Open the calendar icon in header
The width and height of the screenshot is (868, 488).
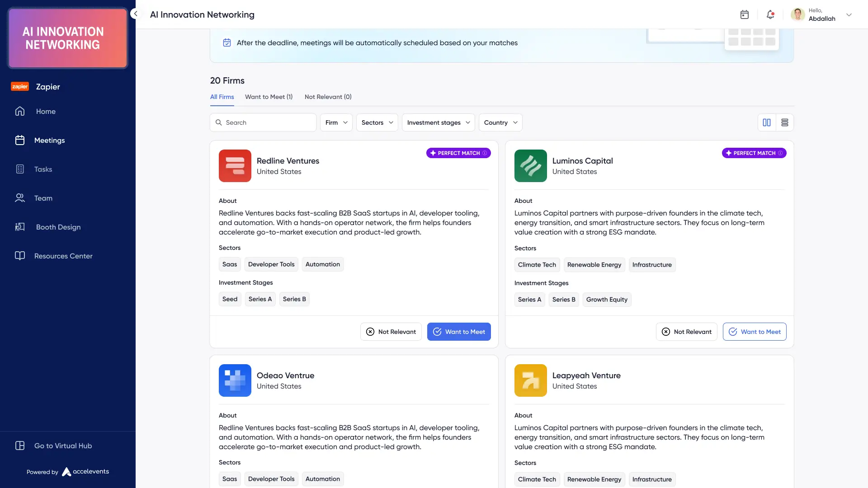745,14
